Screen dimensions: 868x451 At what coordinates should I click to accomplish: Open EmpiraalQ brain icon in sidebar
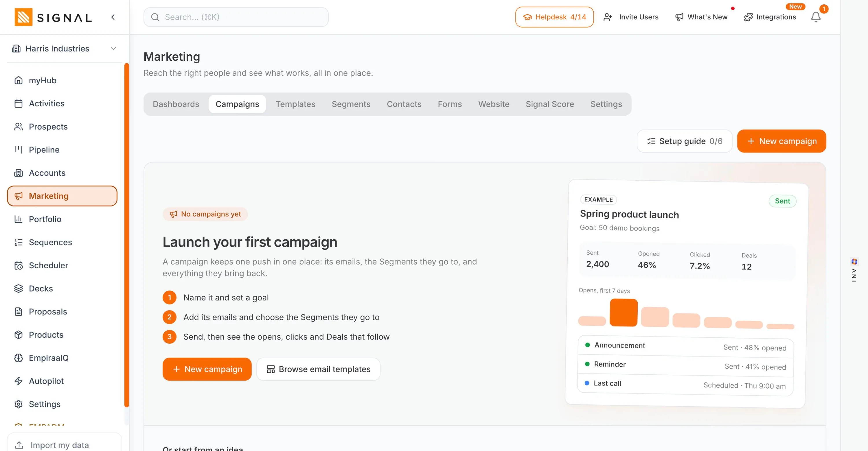pyautogui.click(x=19, y=358)
